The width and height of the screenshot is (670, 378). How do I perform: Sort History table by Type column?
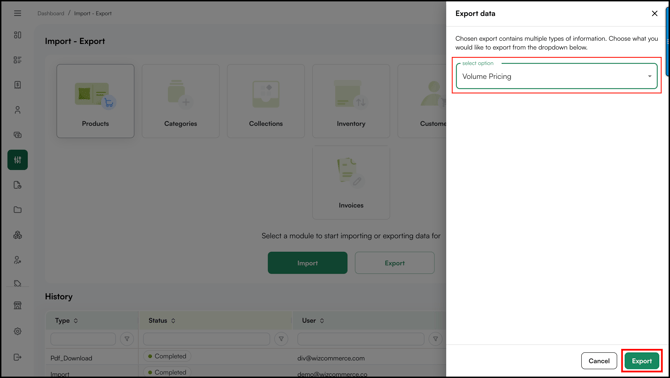coord(76,321)
